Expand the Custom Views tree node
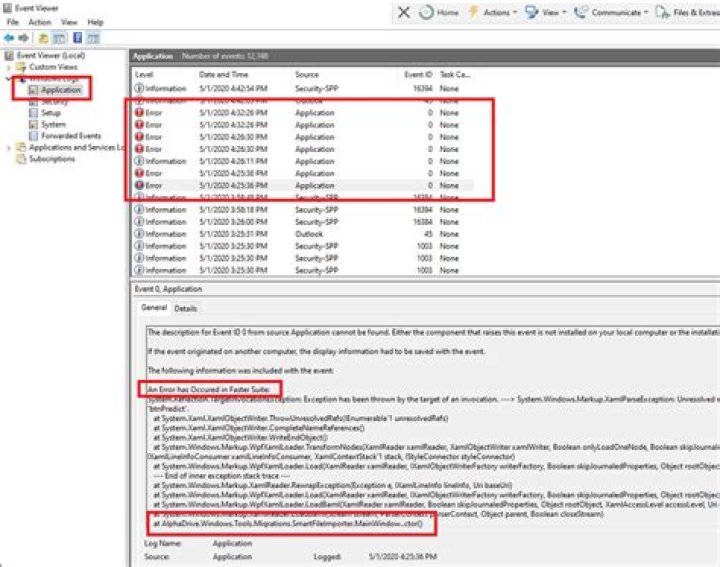The image size is (720, 567). click(x=8, y=67)
